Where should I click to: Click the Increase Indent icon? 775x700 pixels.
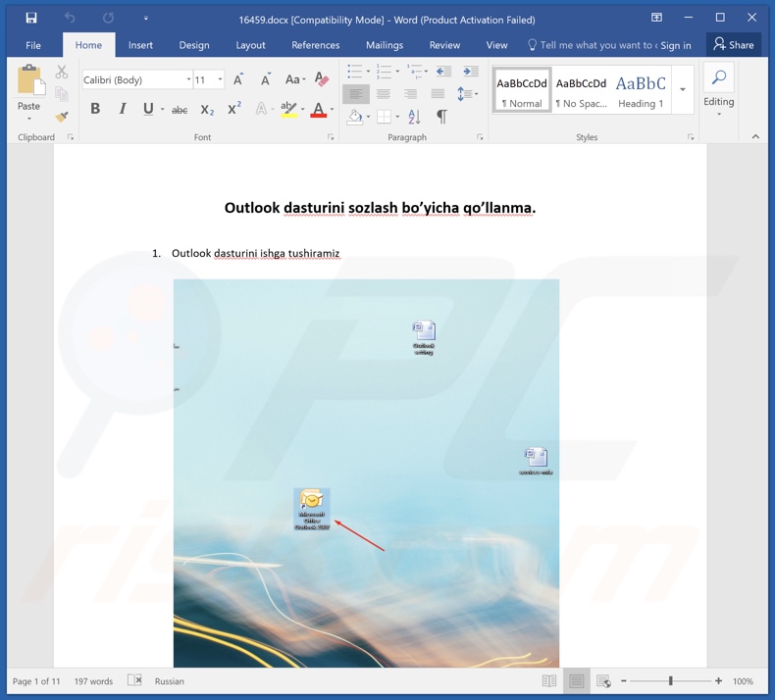pos(471,72)
